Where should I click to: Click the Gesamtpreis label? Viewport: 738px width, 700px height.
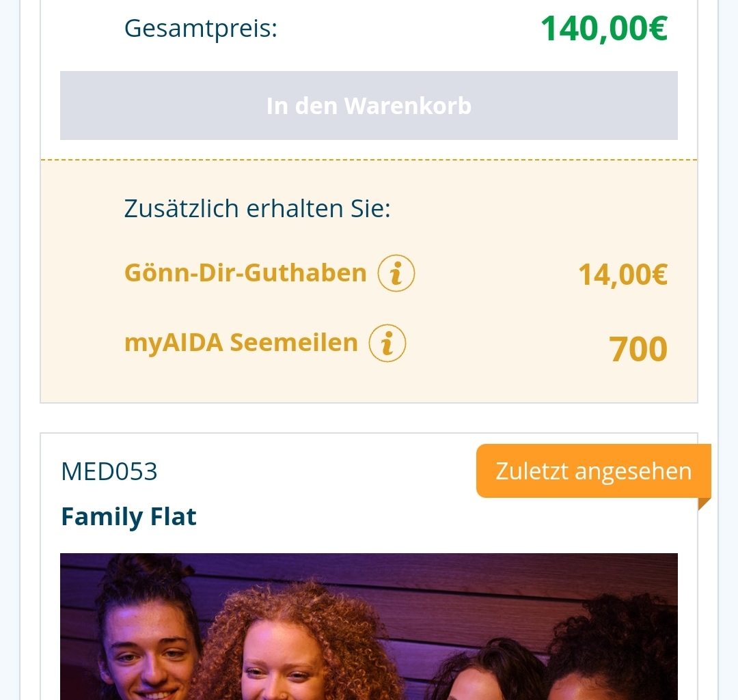pos(201,29)
